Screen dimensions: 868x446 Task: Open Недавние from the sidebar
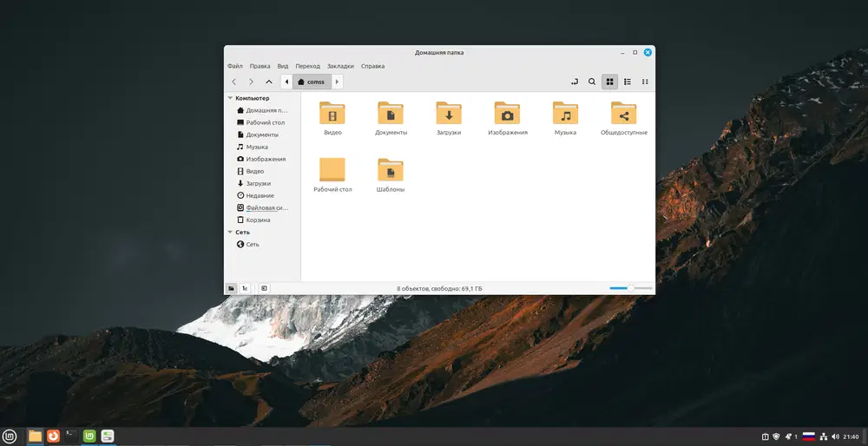(x=255, y=196)
